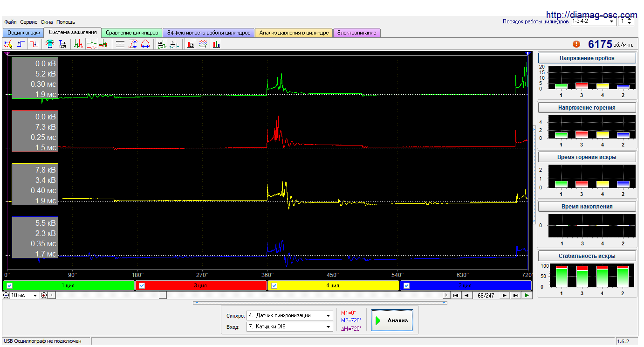The image size is (644, 347).
Task: Jump to the first frame
Action: click(x=456, y=295)
